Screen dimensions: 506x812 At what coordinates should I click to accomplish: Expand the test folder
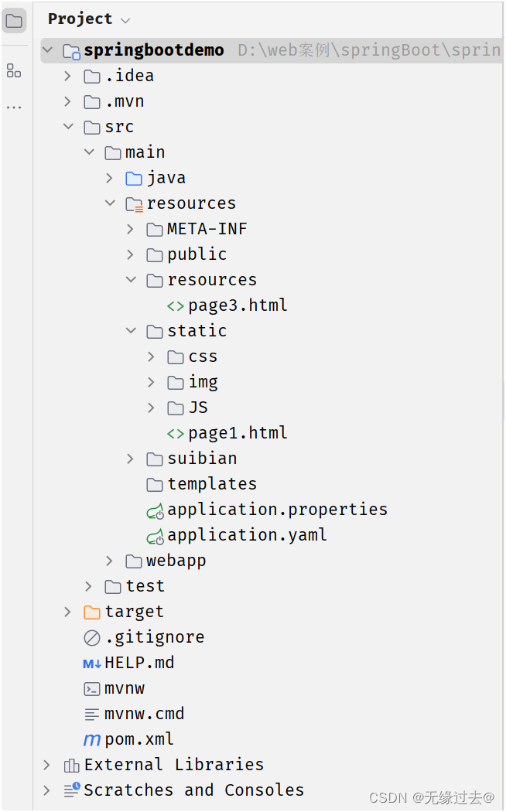pyautogui.click(x=87, y=585)
